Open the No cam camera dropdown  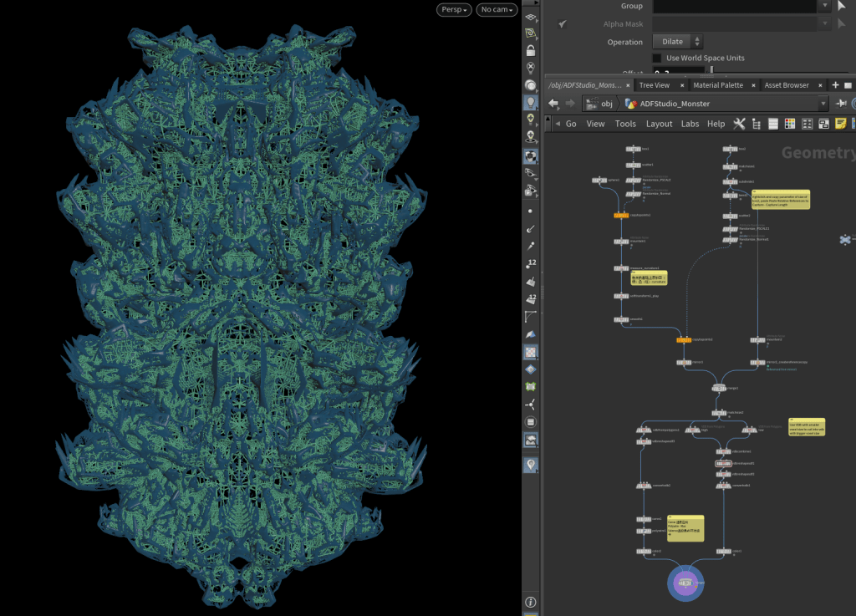click(496, 10)
